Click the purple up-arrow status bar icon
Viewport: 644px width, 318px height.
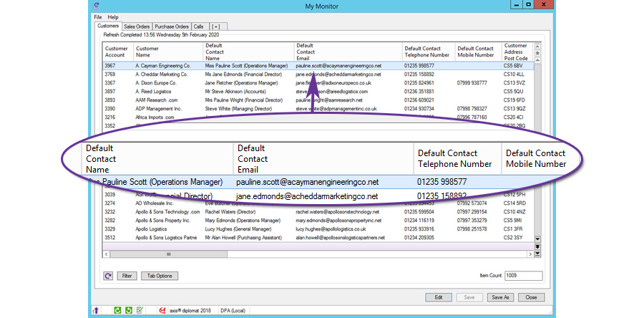click(x=95, y=311)
